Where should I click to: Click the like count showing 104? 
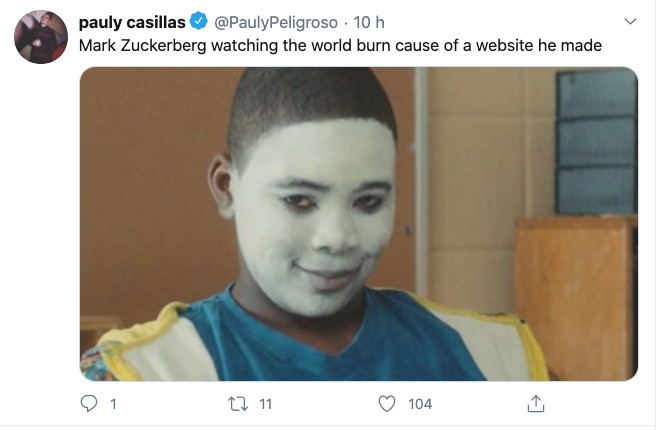pyautogui.click(x=420, y=404)
